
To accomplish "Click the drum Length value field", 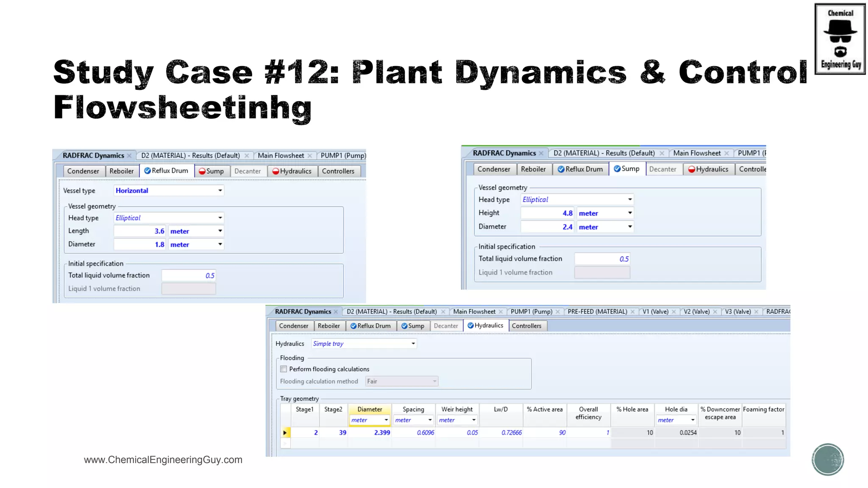I will 140,231.
